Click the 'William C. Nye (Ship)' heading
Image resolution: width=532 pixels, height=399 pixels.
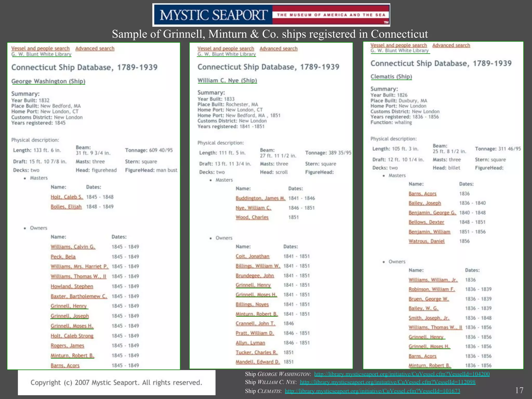tap(227, 81)
